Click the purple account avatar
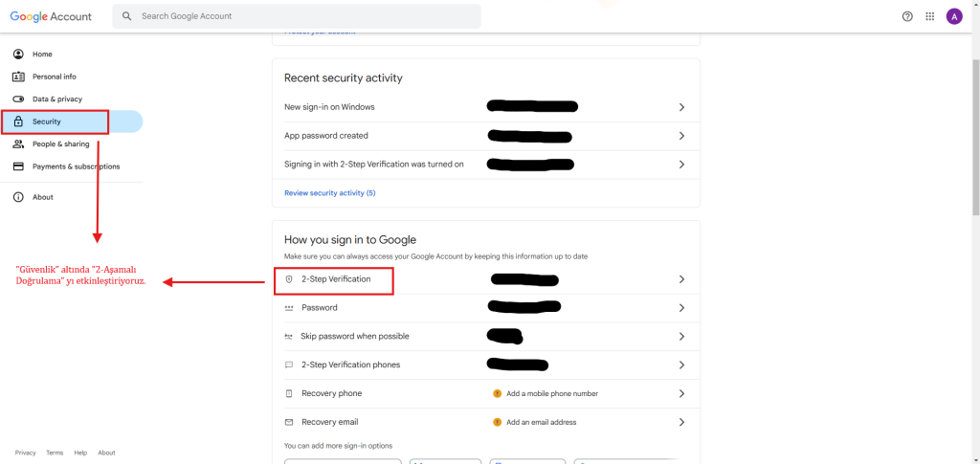The width and height of the screenshot is (980, 464). pos(953,16)
